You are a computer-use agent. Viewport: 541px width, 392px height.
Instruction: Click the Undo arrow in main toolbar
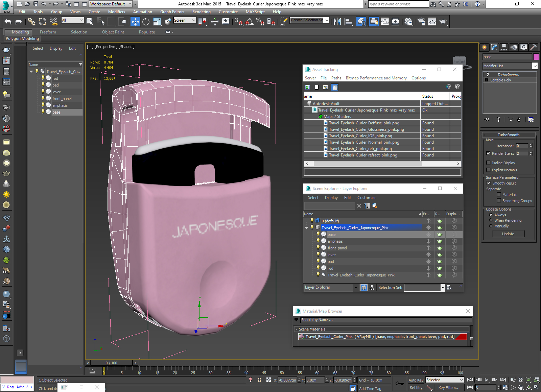click(x=8, y=22)
